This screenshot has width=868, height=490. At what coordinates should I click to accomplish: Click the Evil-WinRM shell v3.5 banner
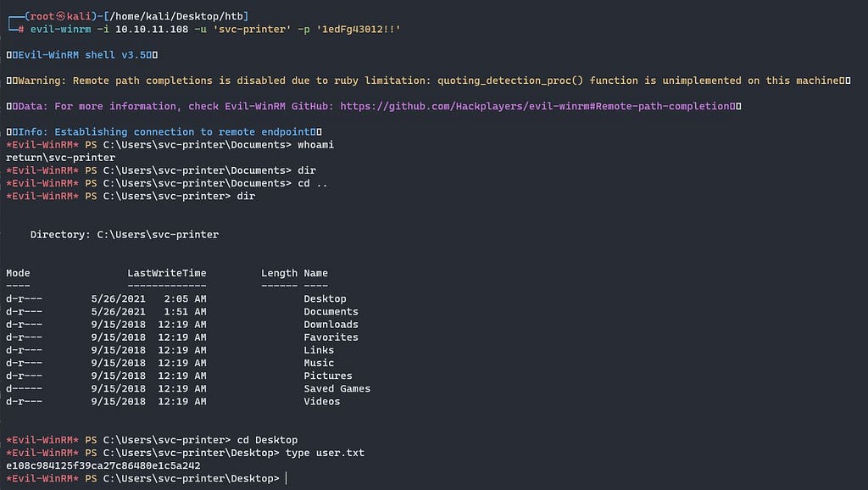[85, 55]
